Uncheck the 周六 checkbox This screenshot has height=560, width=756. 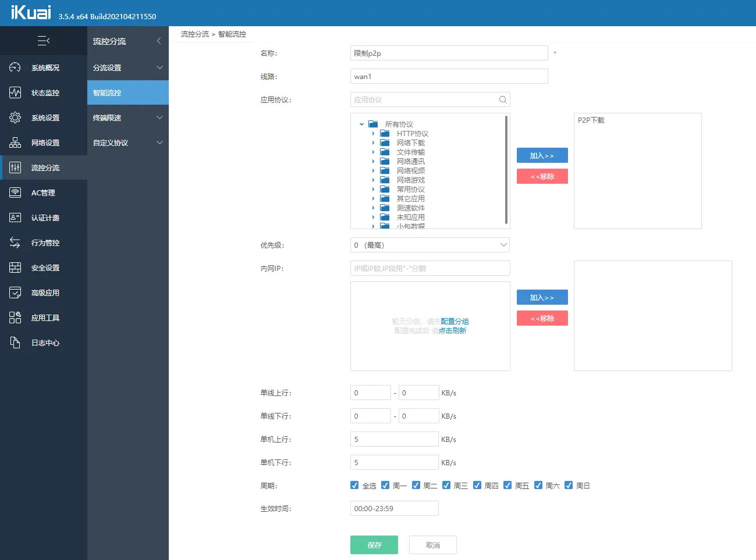(x=538, y=485)
